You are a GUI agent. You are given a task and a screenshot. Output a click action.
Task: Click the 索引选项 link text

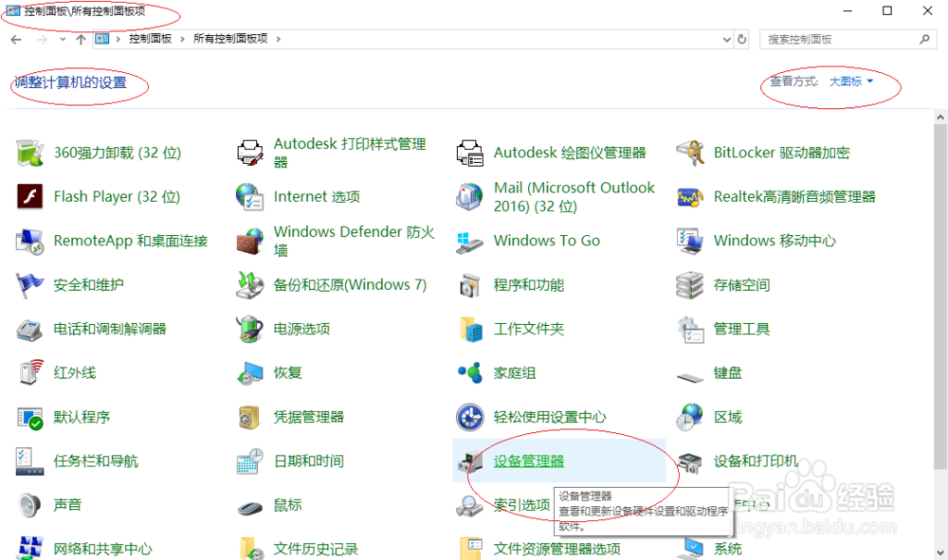tap(521, 505)
